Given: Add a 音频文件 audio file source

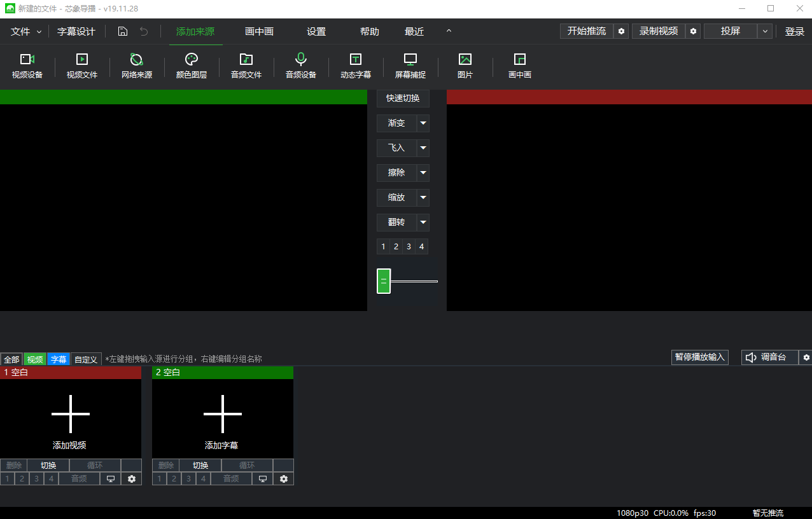Looking at the screenshot, I should click(246, 66).
